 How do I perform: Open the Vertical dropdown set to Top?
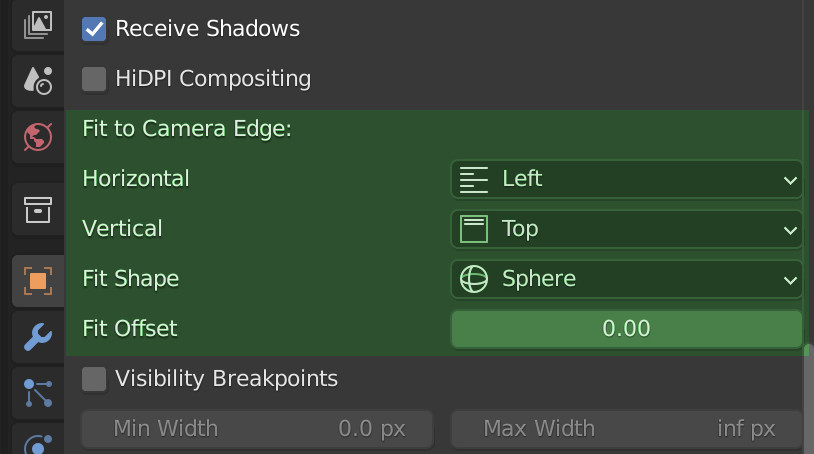pyautogui.click(x=627, y=229)
